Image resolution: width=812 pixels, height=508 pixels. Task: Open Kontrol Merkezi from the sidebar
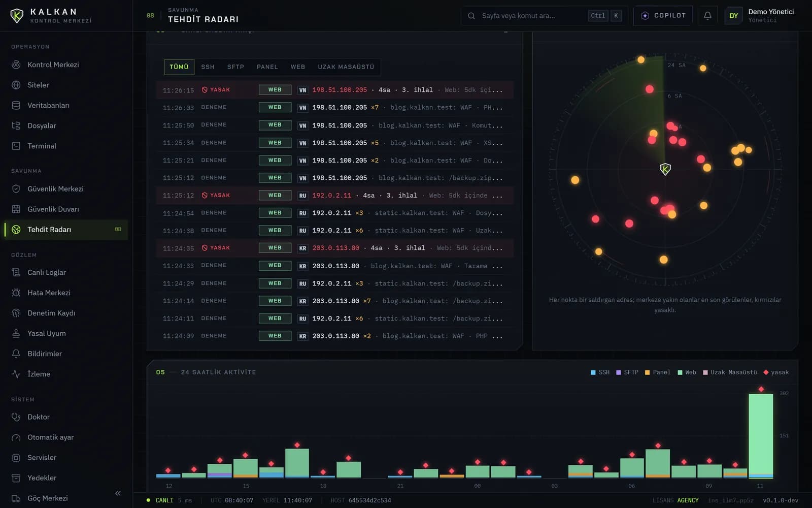point(66,65)
